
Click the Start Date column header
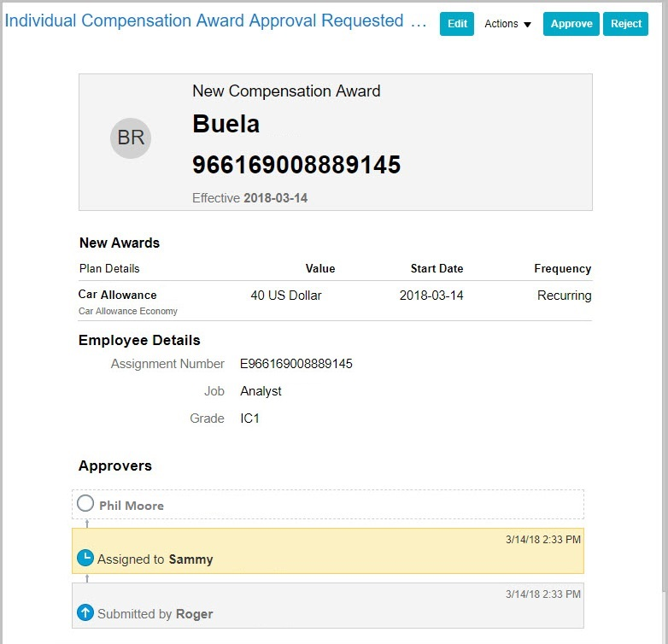(437, 268)
